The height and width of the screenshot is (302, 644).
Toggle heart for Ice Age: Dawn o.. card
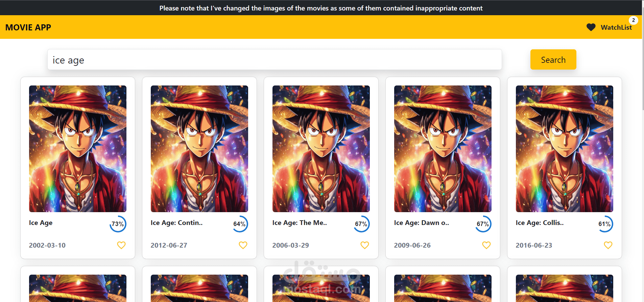[486, 245]
